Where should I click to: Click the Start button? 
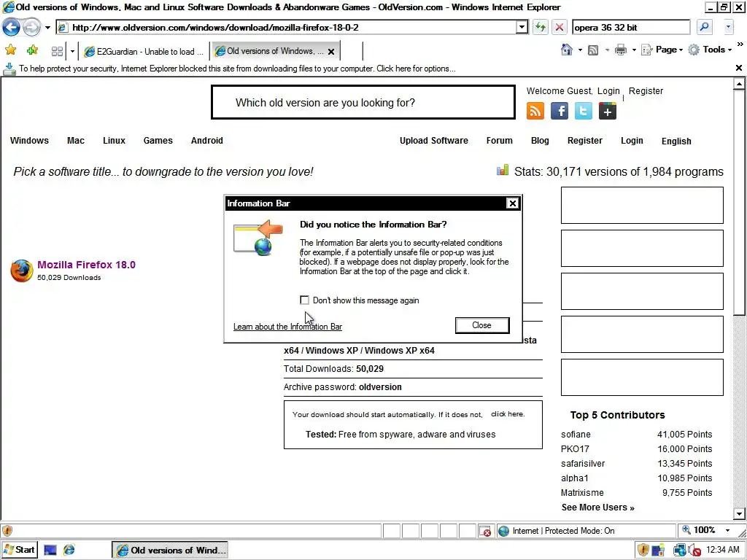(19, 550)
